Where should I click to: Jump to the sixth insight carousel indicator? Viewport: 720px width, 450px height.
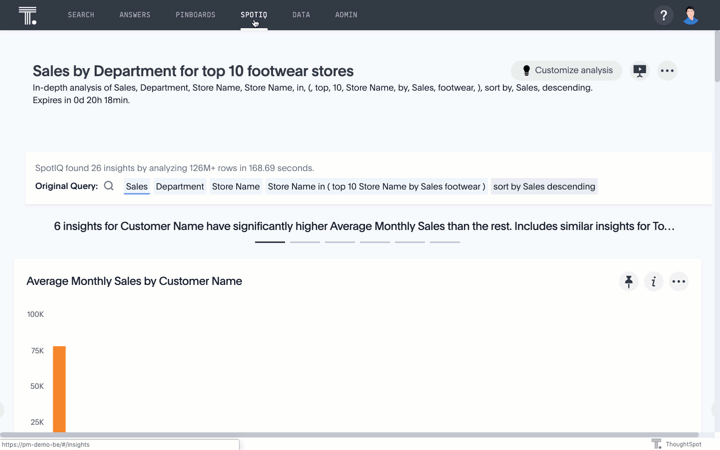click(444, 242)
